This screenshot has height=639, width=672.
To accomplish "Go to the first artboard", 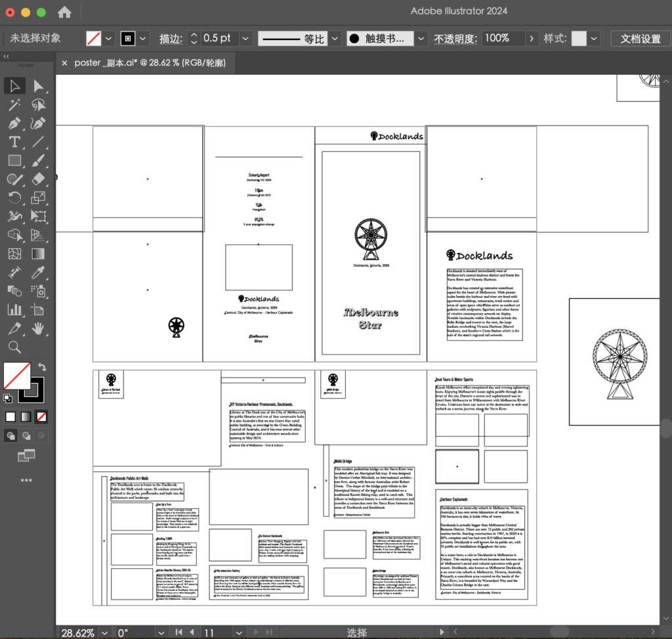I will coord(178,632).
